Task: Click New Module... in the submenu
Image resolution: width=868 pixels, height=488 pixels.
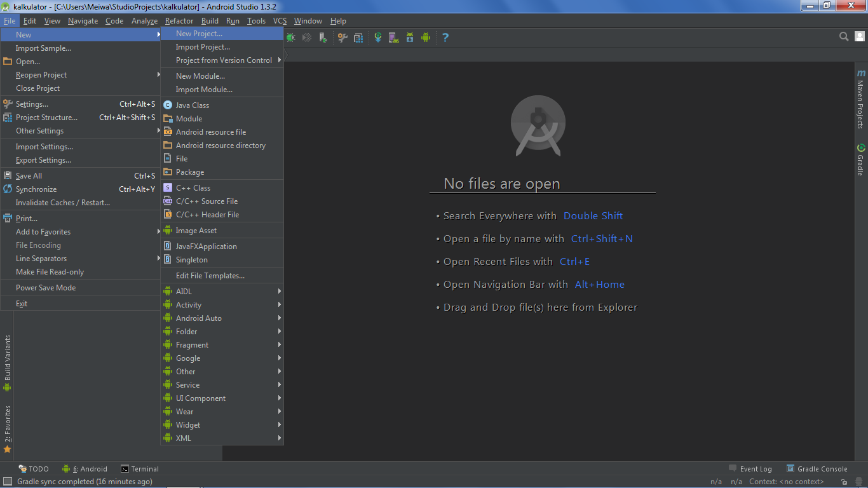Action: (x=222, y=76)
